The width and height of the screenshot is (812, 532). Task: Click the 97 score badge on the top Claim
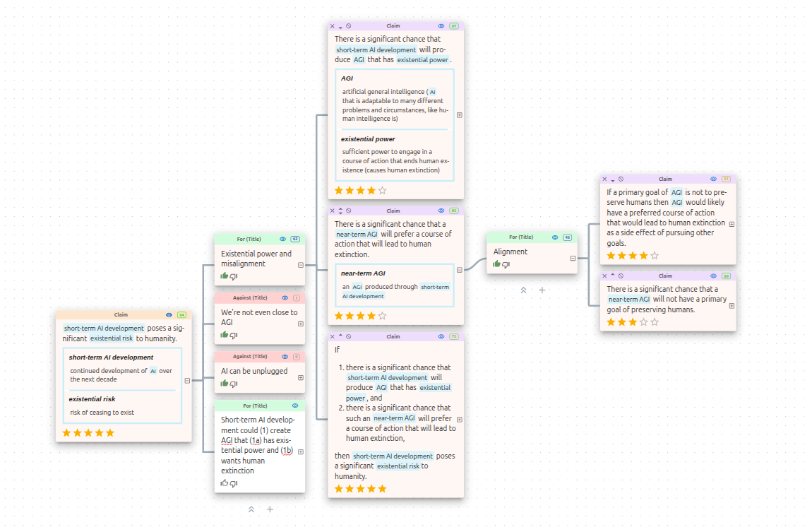454,26
